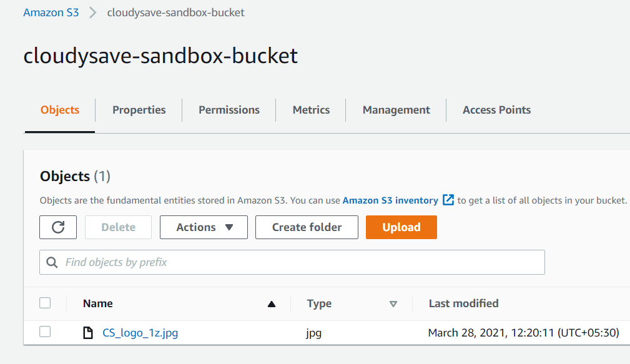The image size is (630, 364).
Task: Go to the Metrics tab
Action: click(x=311, y=110)
